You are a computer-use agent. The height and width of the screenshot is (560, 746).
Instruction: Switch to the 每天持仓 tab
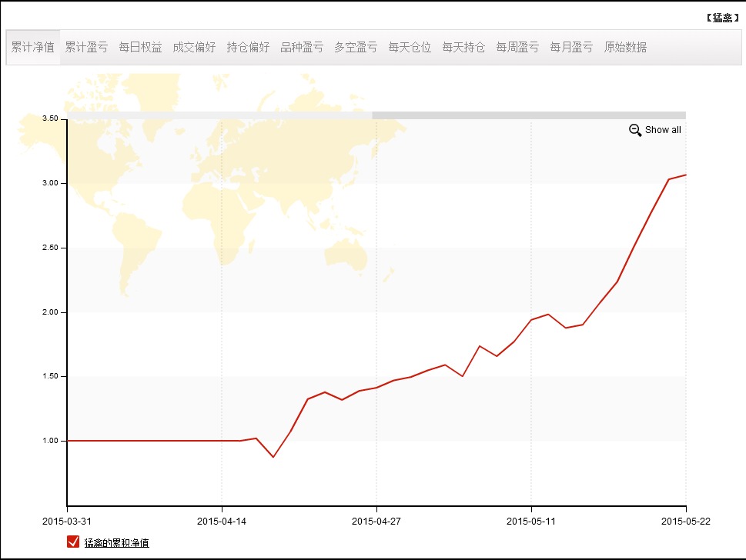pyautogui.click(x=463, y=47)
